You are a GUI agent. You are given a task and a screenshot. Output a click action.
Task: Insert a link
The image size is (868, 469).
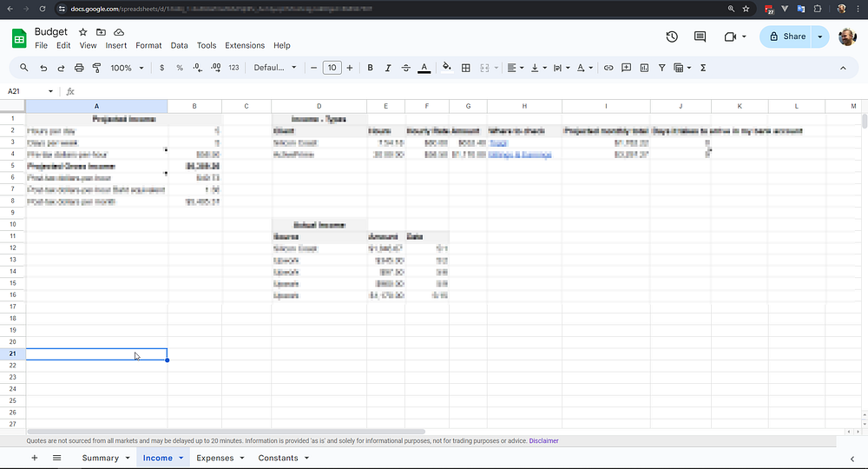(608, 68)
